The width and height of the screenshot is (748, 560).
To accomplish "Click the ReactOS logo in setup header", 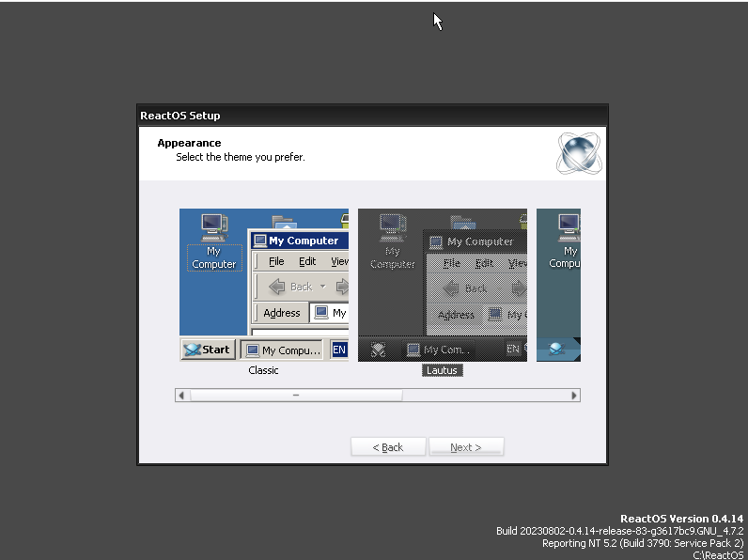I will click(579, 153).
